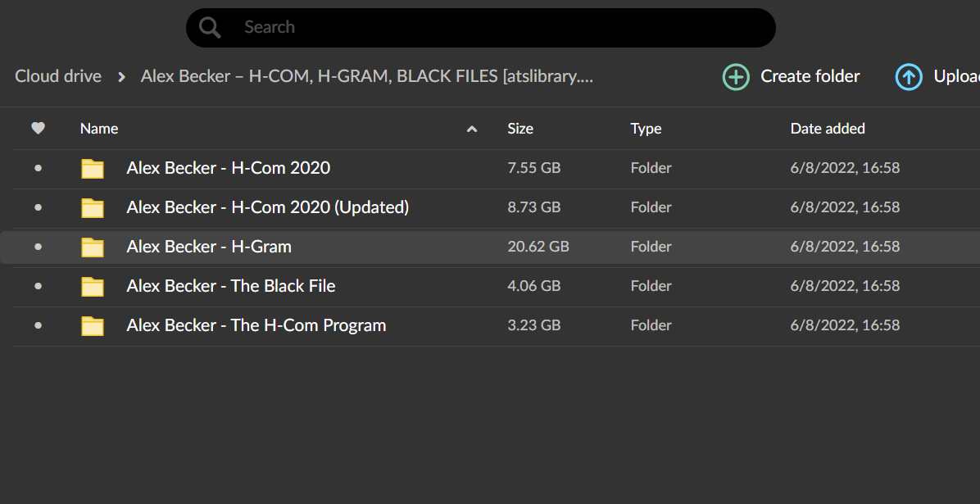The image size is (980, 504).
Task: Select "Alex Becker - H-Gram" name
Action: pos(209,247)
